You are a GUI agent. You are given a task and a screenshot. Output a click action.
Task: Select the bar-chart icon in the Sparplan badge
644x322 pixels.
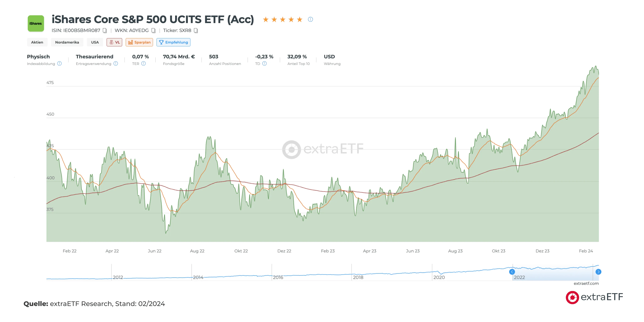[x=131, y=42]
